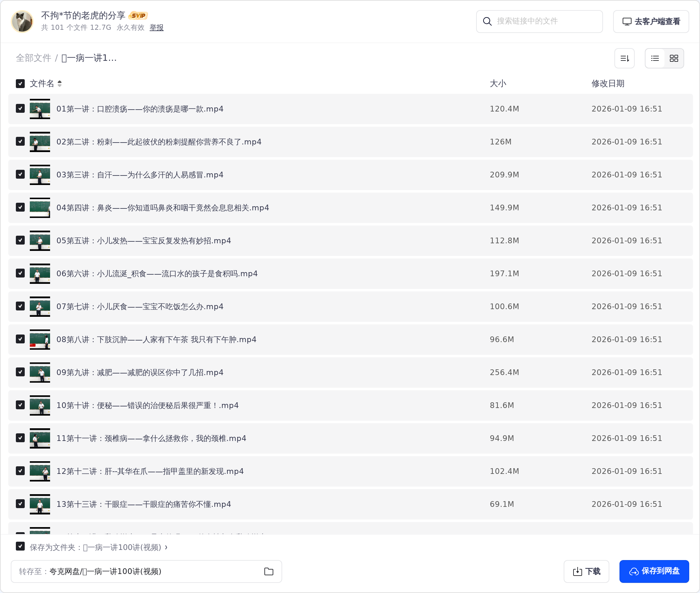Click the 下载 download button
This screenshot has width=700, height=593.
pyautogui.click(x=586, y=571)
